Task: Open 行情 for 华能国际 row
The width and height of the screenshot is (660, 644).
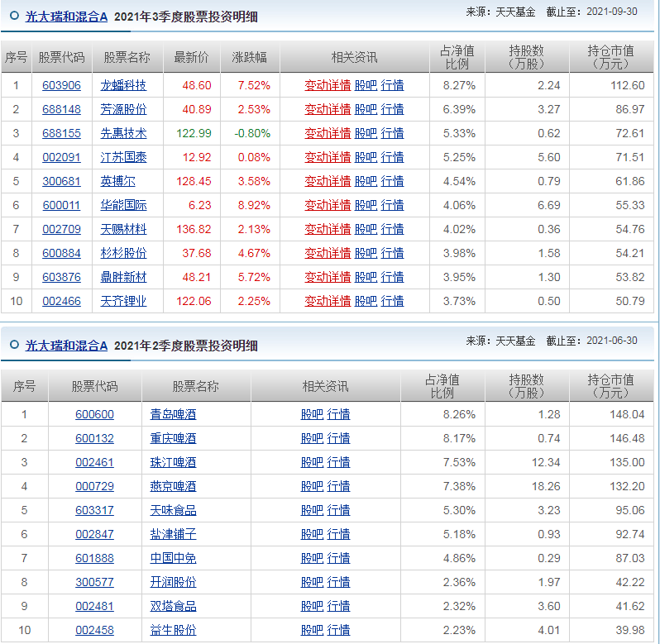Action: point(392,205)
